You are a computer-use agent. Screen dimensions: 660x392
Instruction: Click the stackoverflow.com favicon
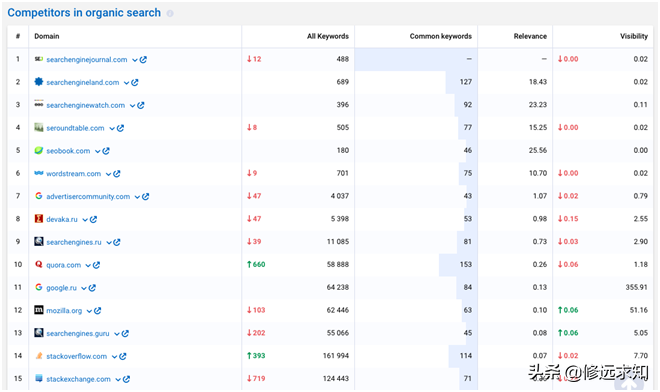39,356
